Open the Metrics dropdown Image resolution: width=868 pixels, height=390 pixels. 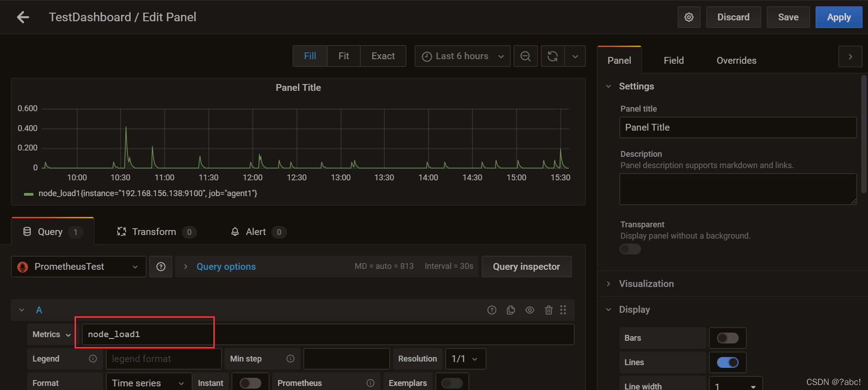pos(52,334)
